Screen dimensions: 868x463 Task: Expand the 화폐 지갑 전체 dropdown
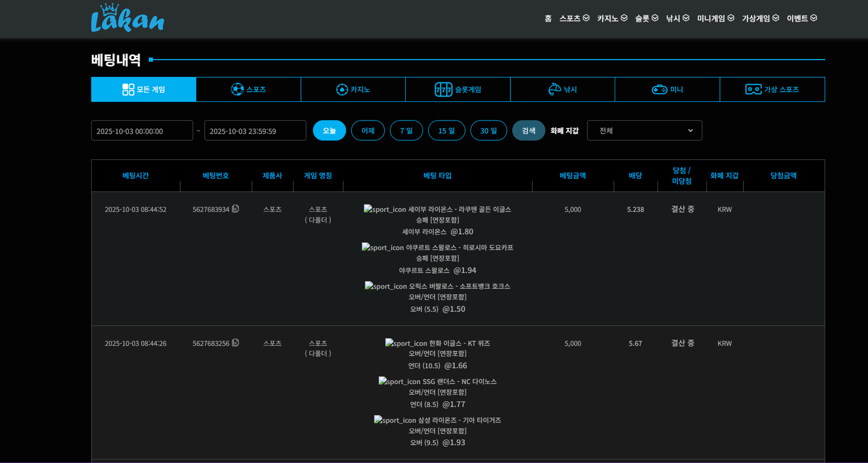pos(644,131)
